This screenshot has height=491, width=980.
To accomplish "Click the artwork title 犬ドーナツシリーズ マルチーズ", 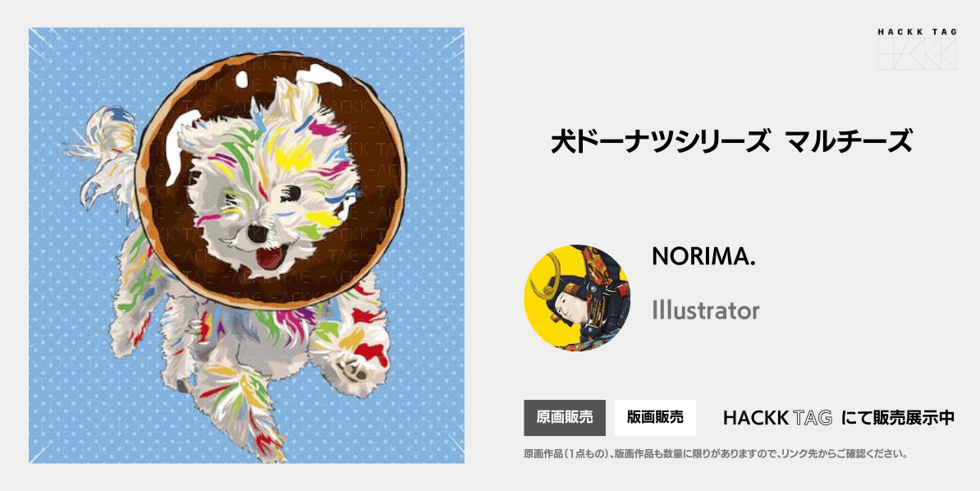I will (x=732, y=141).
